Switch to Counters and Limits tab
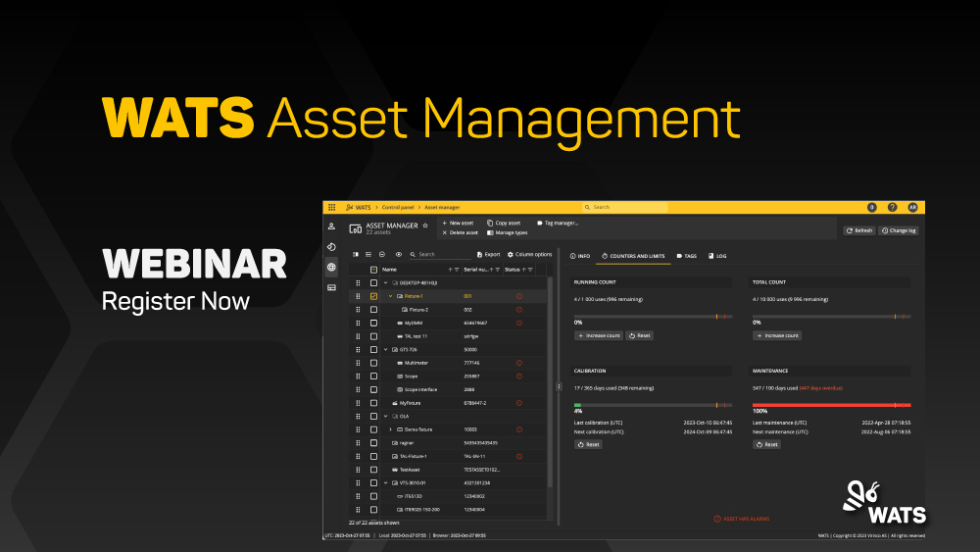The height and width of the screenshot is (552, 980). click(633, 256)
